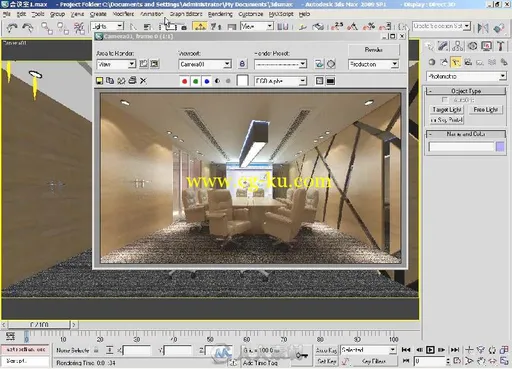Open the Graph Editors menu
Screen dimensions: 512x369
(186, 14)
